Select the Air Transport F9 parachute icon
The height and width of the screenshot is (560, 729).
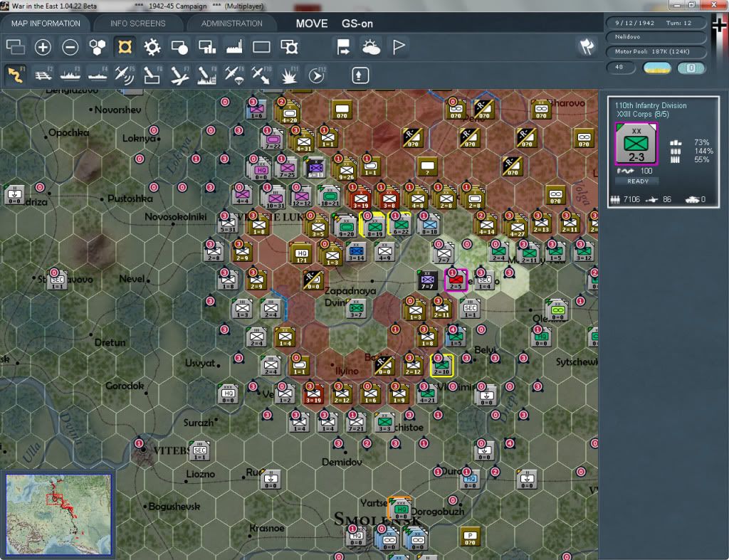(234, 74)
